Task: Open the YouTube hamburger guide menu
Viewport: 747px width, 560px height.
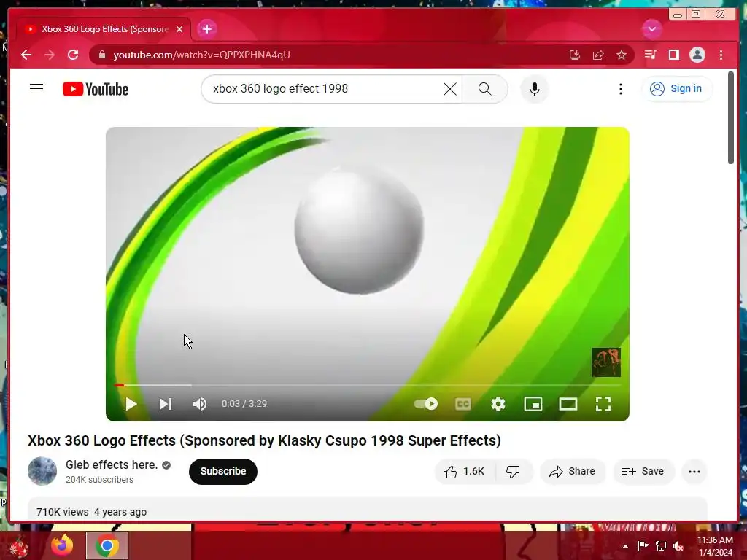Action: click(36, 88)
